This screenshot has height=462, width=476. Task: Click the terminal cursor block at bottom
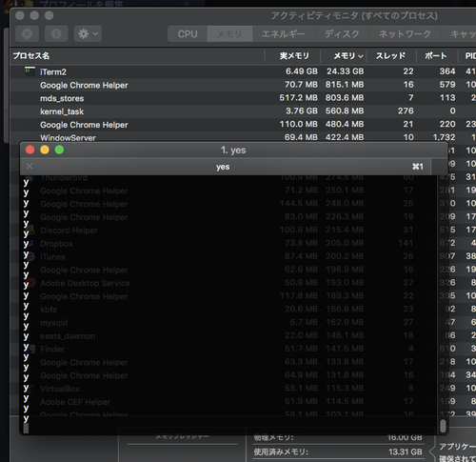26,429
